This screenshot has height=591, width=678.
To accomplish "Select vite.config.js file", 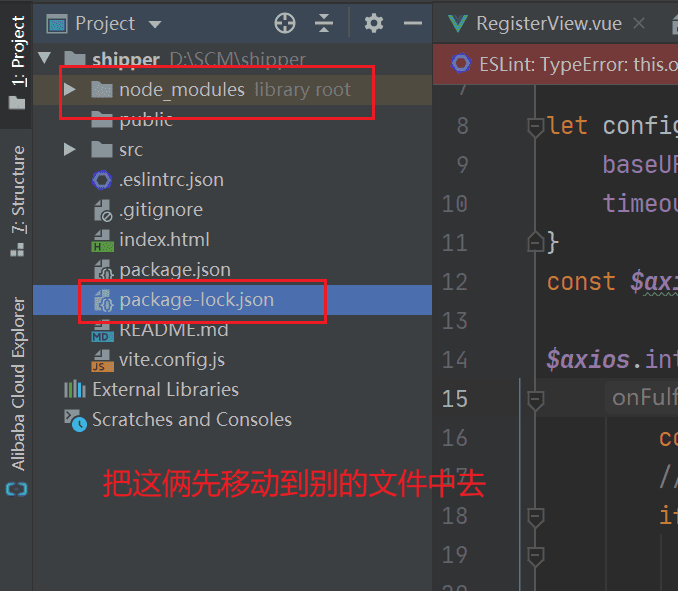I will (171, 359).
